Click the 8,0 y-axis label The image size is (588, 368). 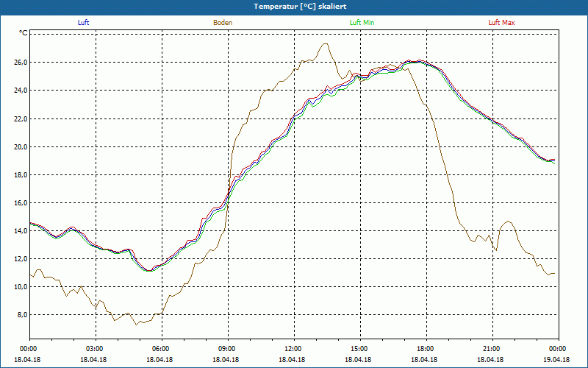(x=23, y=315)
